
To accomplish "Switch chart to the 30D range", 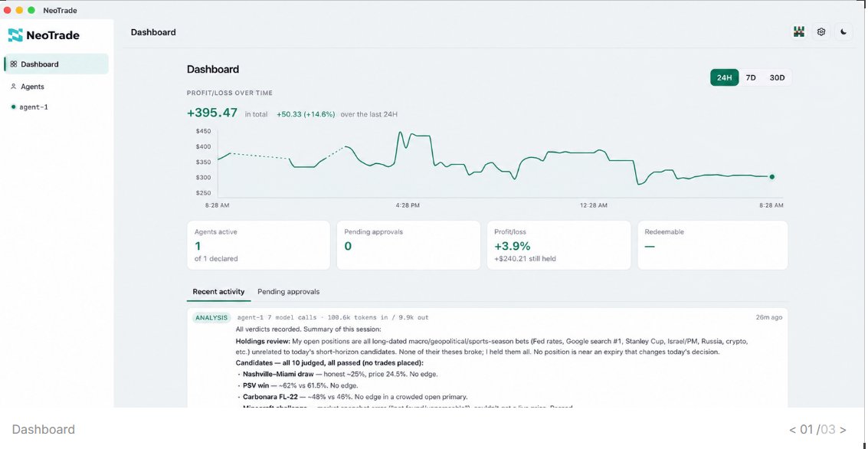I will pyautogui.click(x=777, y=77).
